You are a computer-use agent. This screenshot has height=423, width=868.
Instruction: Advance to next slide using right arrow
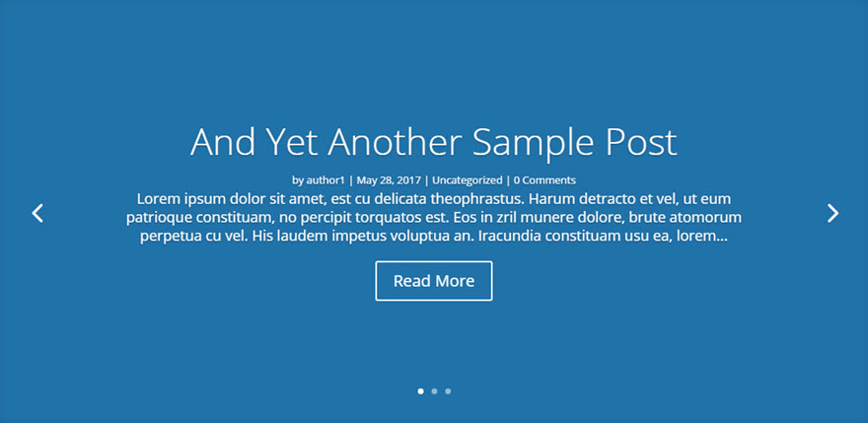pos(832,213)
